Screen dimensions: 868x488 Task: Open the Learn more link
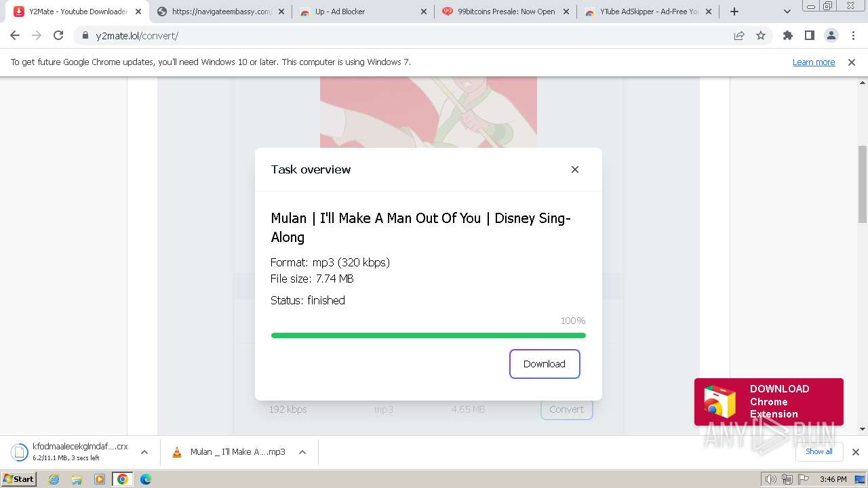814,62
